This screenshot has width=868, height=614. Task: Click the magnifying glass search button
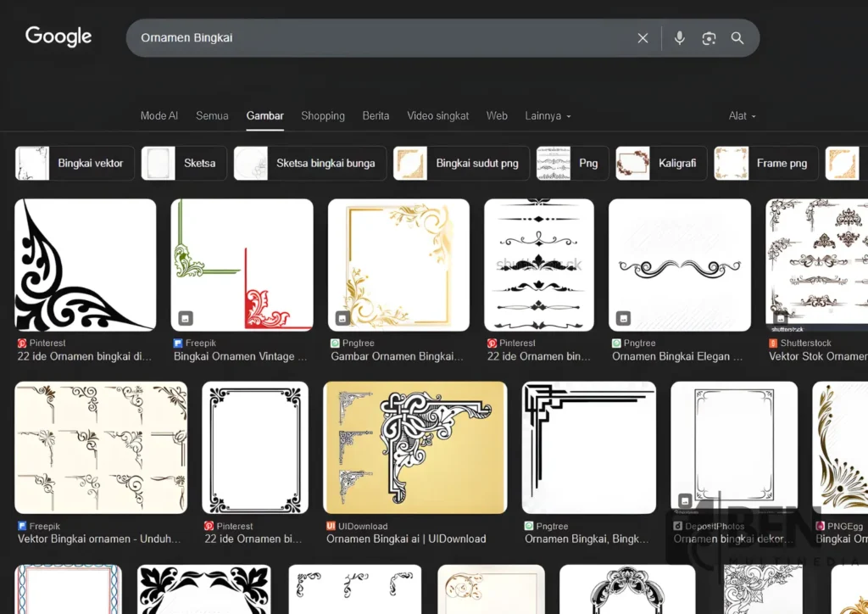coord(737,38)
